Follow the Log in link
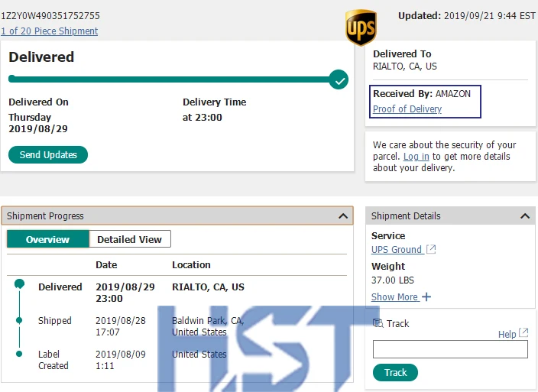The image size is (538, 392). point(416,157)
